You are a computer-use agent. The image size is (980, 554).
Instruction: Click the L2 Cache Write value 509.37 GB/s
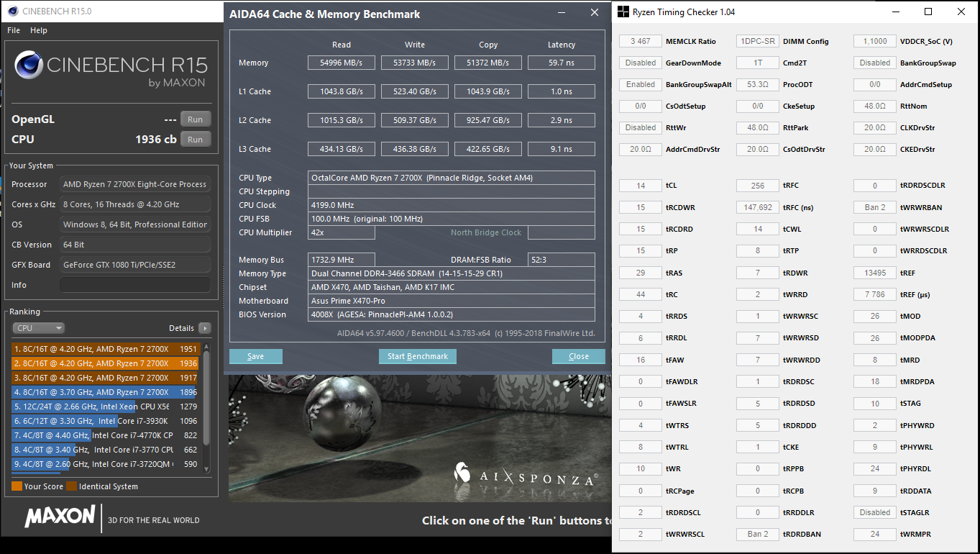(x=415, y=120)
